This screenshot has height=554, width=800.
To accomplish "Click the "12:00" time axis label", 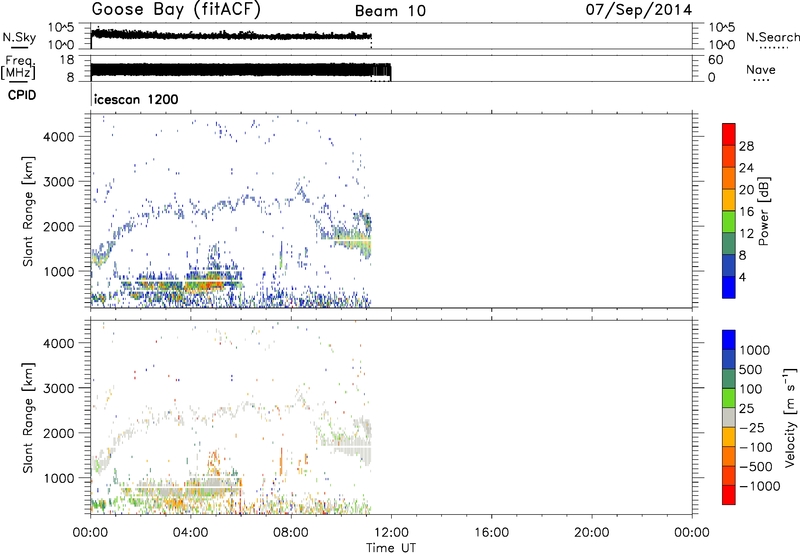I will coord(391,533).
